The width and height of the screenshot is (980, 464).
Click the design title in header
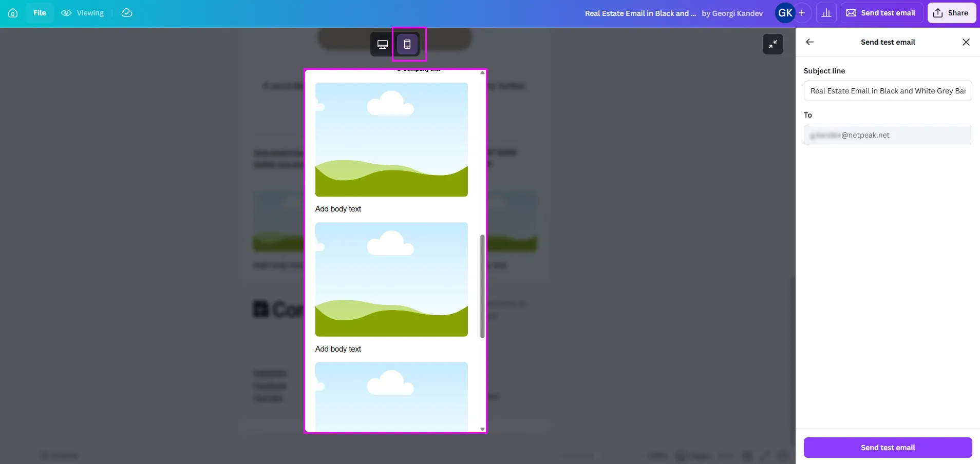(x=640, y=13)
